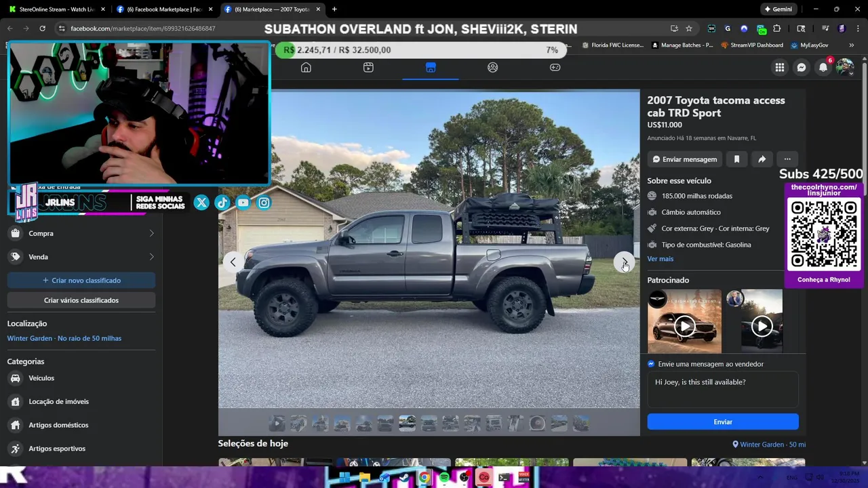Image resolution: width=868 pixels, height=488 pixels.
Task: Open the Facebook Reels video icon
Action: coord(368,67)
